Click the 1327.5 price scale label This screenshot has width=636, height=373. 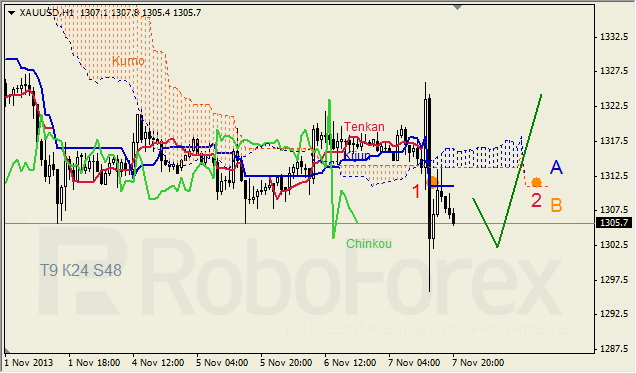(x=614, y=71)
